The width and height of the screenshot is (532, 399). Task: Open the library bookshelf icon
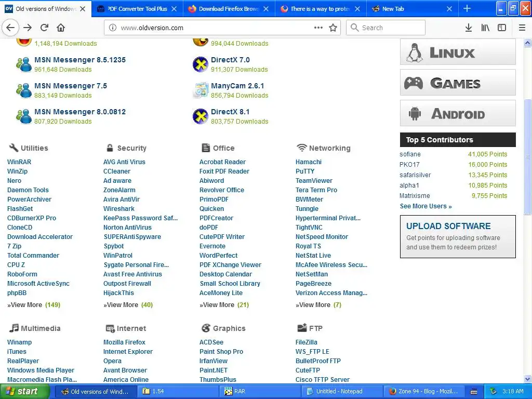click(x=485, y=28)
